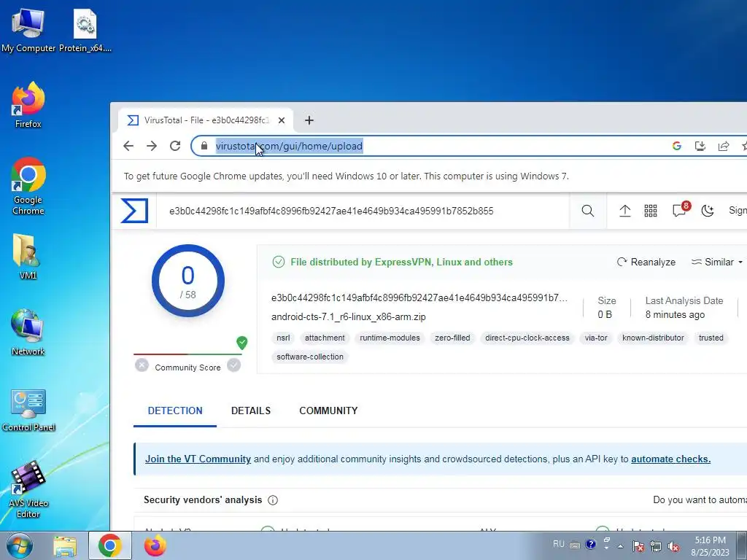The height and width of the screenshot is (560, 747).
Task: Switch to the DETAILS tab
Action: click(251, 411)
